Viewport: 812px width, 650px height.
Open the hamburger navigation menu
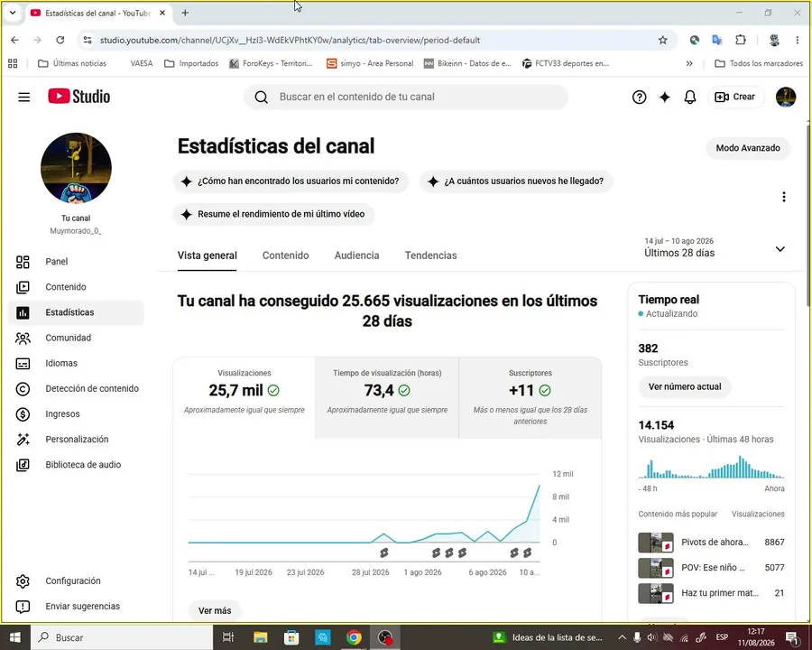point(23,97)
